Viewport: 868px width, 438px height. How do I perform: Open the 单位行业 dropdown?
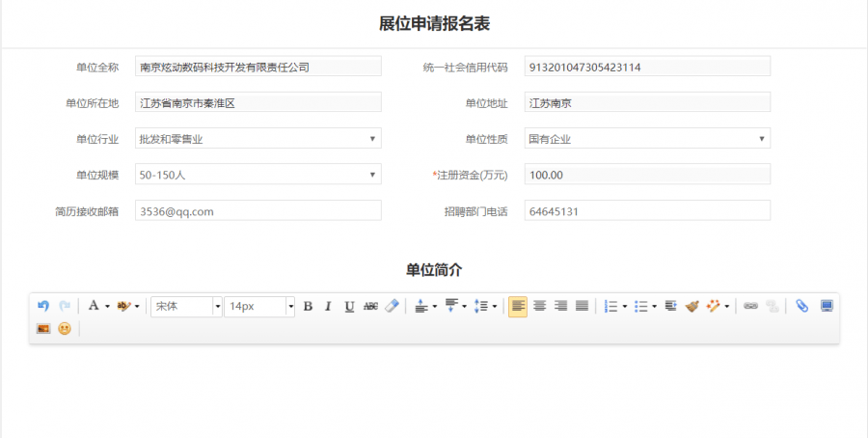(x=258, y=139)
